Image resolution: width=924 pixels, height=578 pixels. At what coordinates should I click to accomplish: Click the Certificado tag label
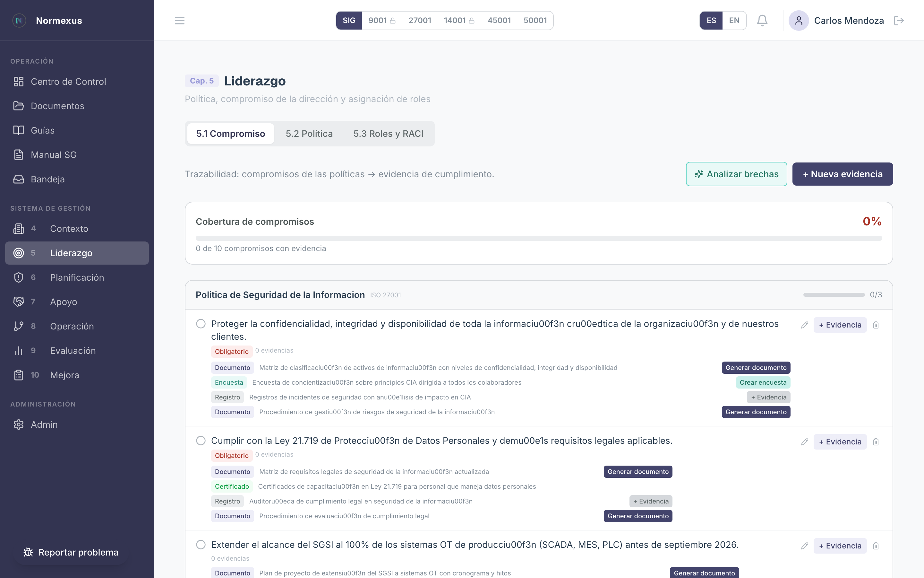coord(232,486)
